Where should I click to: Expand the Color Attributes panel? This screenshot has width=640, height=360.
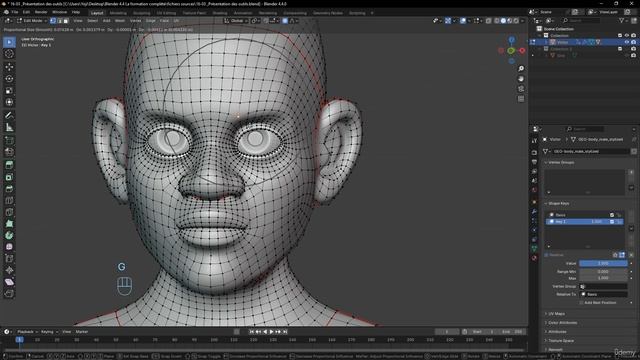pyautogui.click(x=562, y=322)
